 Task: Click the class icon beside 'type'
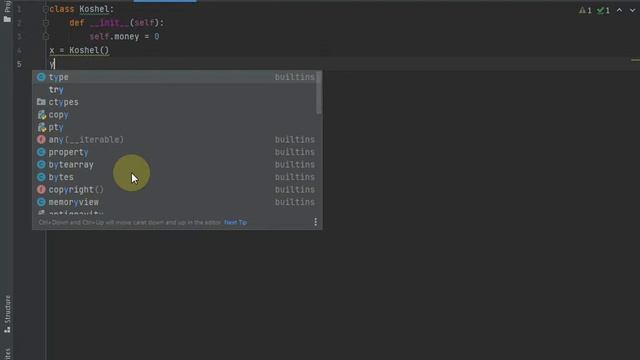coord(41,77)
